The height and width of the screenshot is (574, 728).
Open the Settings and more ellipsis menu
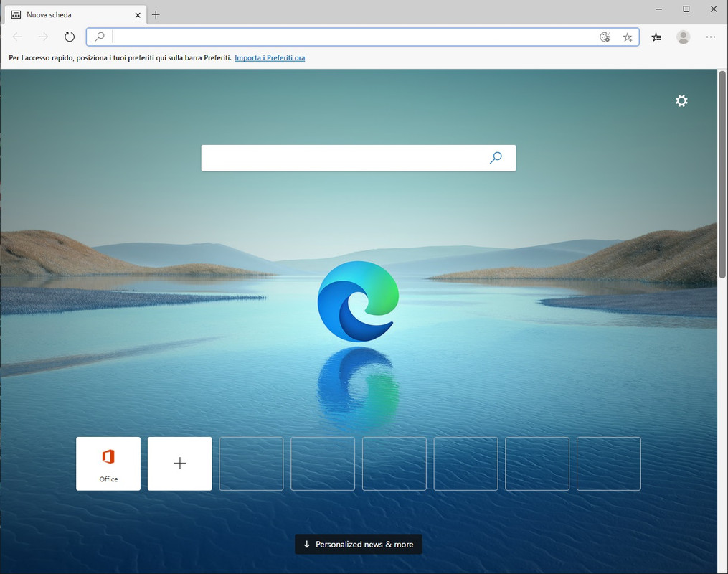point(710,37)
